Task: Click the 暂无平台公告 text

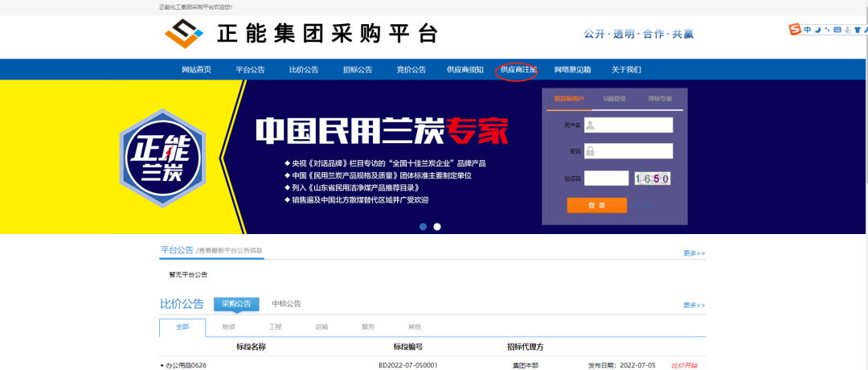Action: click(x=188, y=275)
